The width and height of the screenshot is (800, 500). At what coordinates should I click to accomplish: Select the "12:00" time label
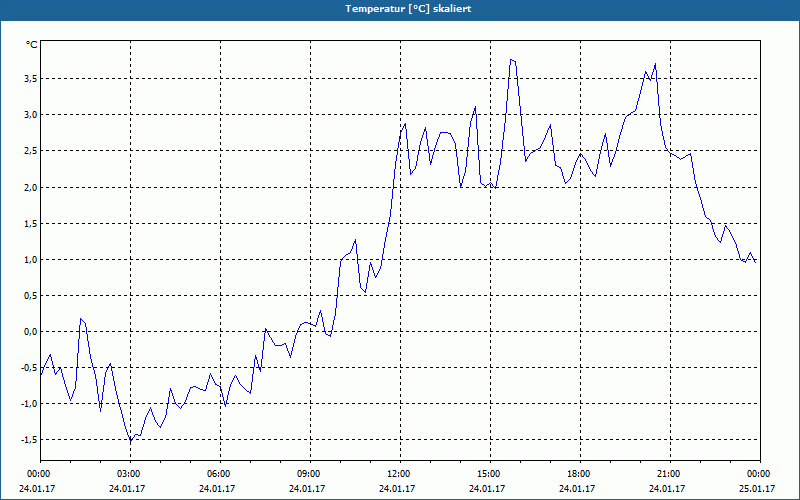point(400,474)
